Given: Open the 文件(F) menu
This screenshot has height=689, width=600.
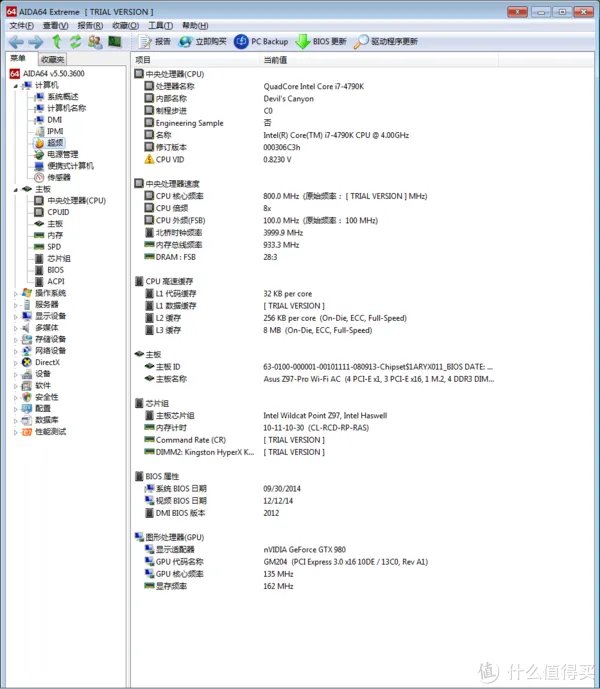Looking at the screenshot, I should click(21, 25).
